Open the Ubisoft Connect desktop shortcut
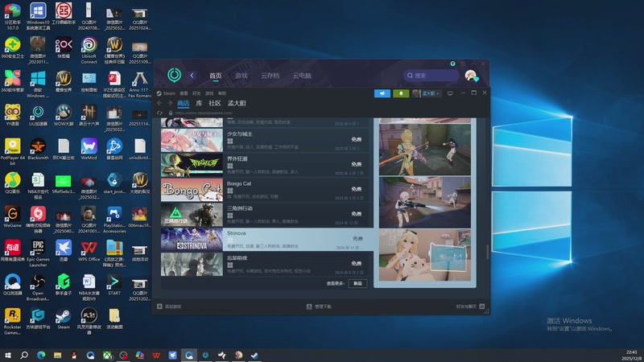Image resolution: width=644 pixels, height=362 pixels. coord(89,51)
